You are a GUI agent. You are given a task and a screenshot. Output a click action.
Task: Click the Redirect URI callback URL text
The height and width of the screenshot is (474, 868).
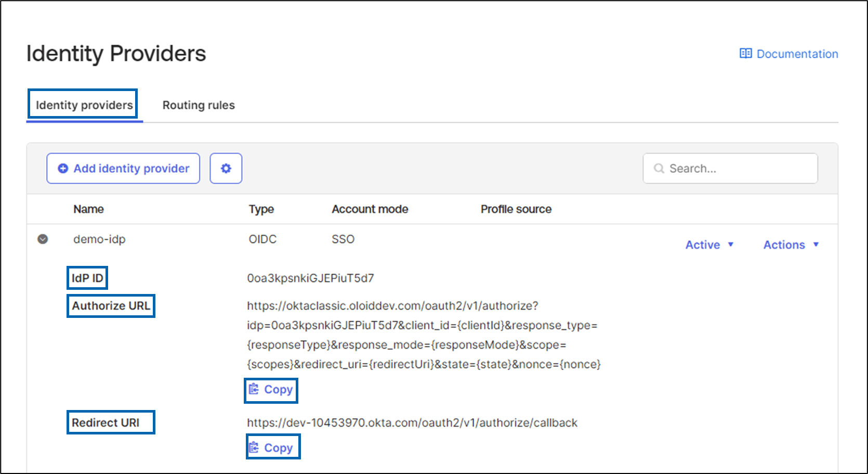412,422
